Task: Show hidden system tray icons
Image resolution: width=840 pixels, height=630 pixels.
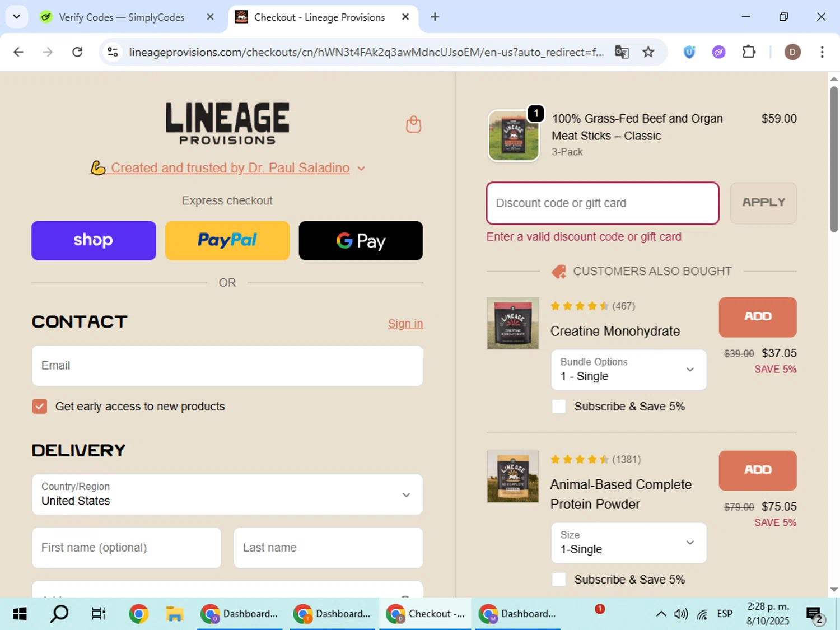Action: tap(661, 614)
